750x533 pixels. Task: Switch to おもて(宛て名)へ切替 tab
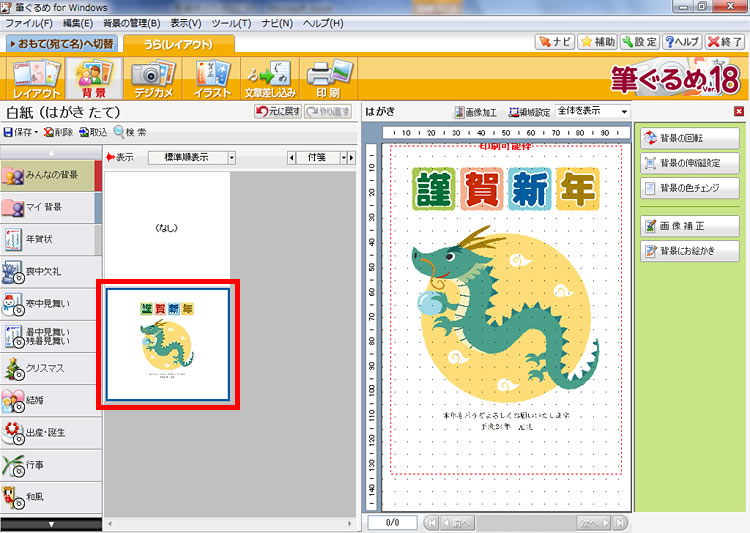[x=61, y=44]
